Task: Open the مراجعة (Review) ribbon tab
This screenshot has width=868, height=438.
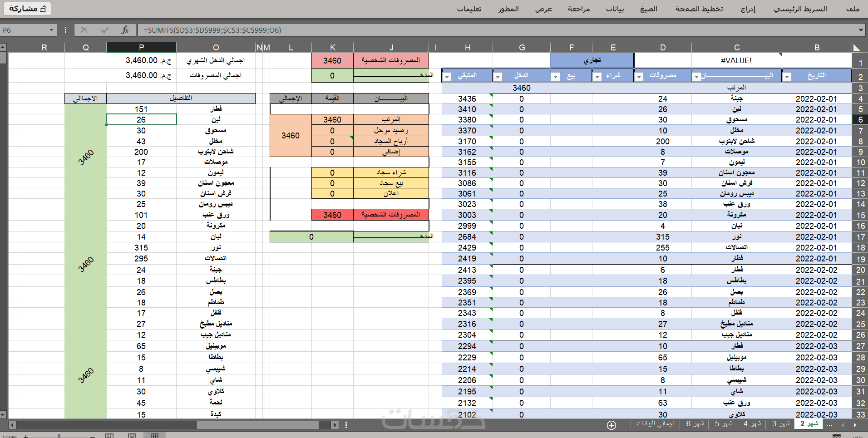Action: point(579,9)
